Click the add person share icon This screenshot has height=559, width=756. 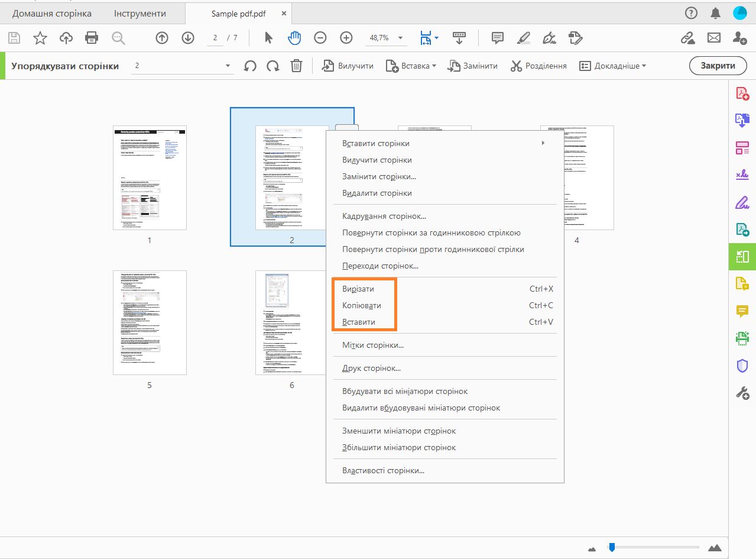[x=739, y=38]
